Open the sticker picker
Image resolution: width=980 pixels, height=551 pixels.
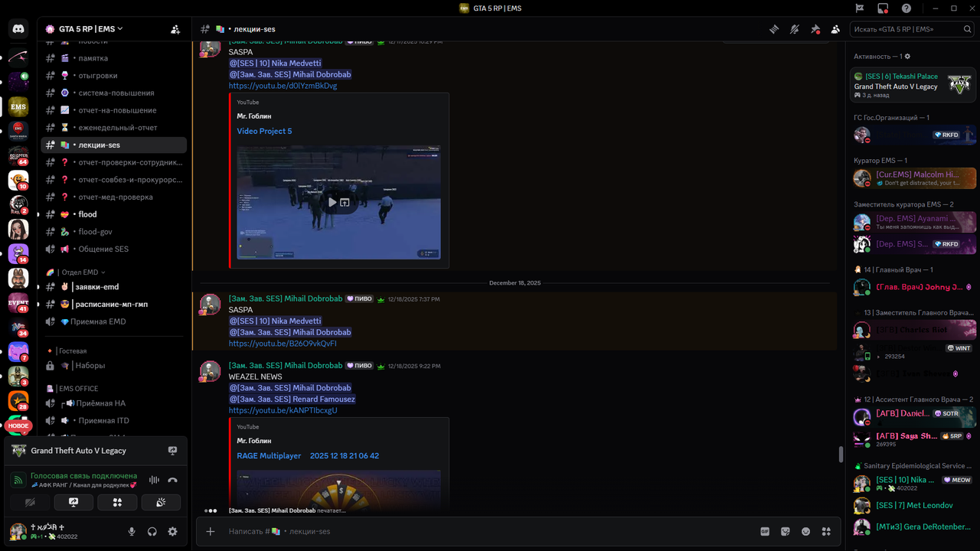click(786, 531)
